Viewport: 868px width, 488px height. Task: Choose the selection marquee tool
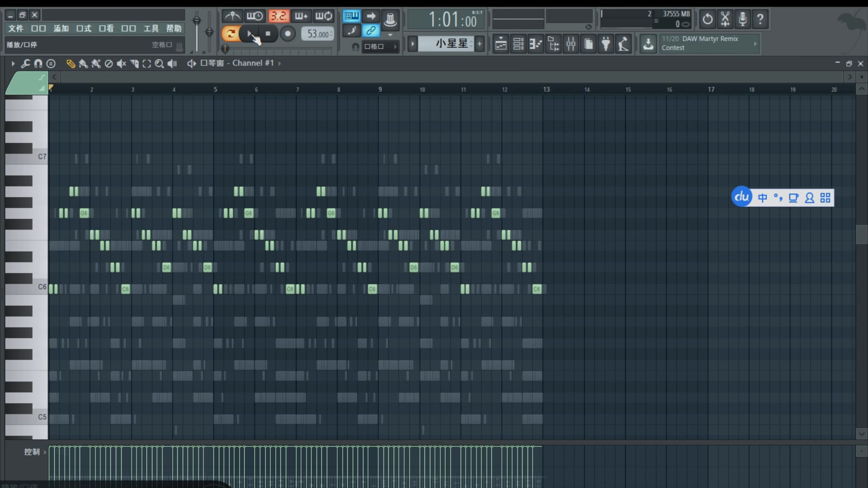[x=147, y=64]
